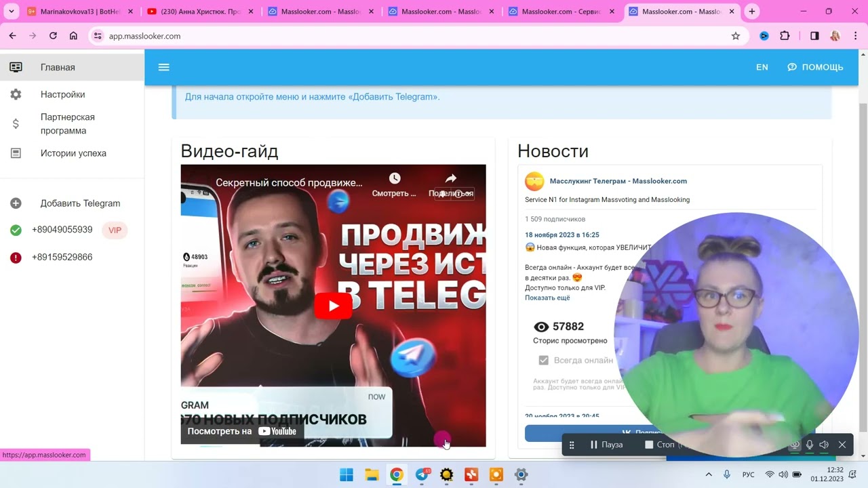Open File Explorer from taskbar
This screenshot has width=868, height=488.
tap(372, 474)
